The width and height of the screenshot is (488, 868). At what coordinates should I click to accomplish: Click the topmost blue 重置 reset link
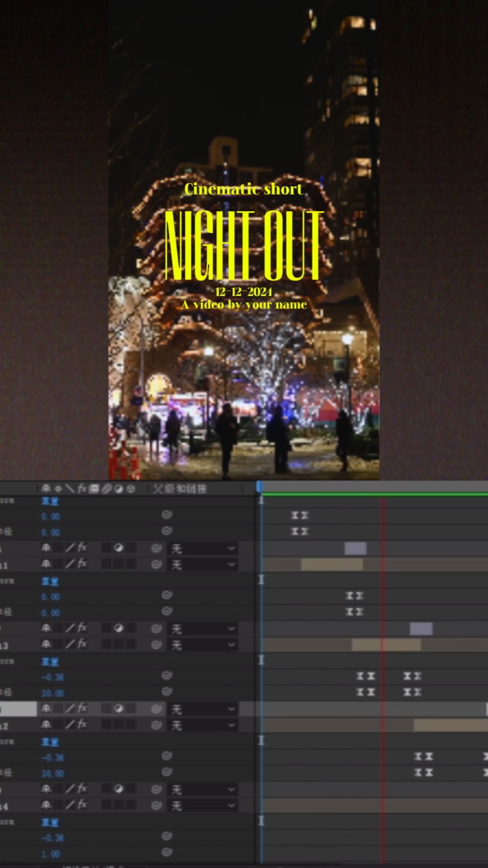pyautogui.click(x=50, y=501)
